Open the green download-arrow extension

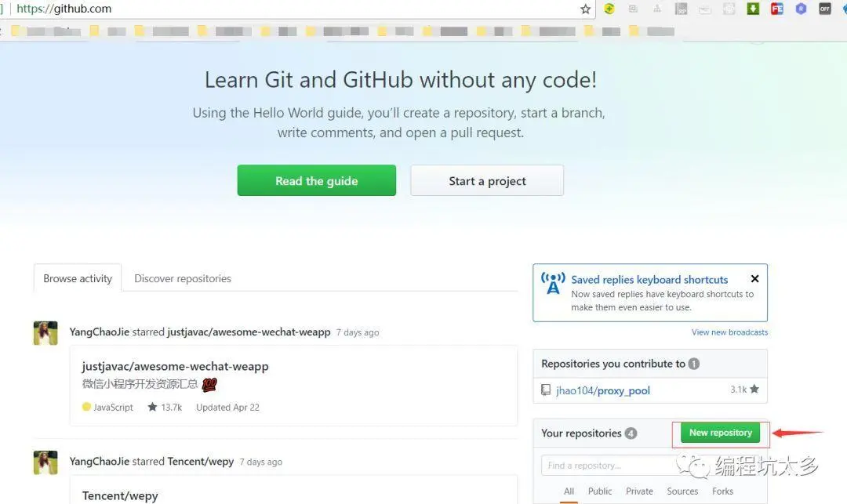753,9
